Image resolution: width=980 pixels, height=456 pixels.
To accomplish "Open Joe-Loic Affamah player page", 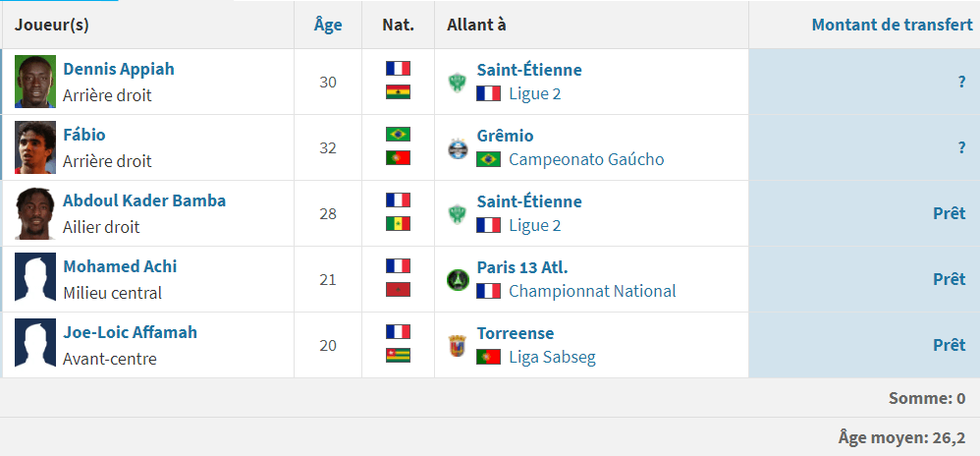I will pos(130,332).
